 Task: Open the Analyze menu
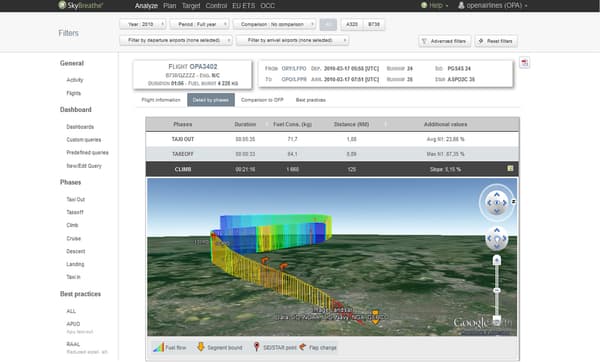[146, 5]
